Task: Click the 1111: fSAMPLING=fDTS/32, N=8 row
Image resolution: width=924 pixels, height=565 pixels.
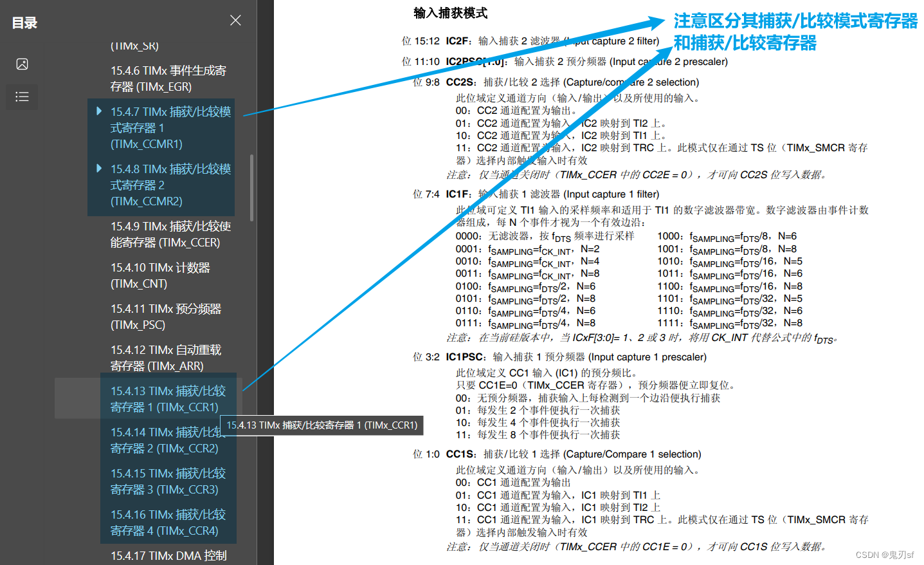Action: 730,323
